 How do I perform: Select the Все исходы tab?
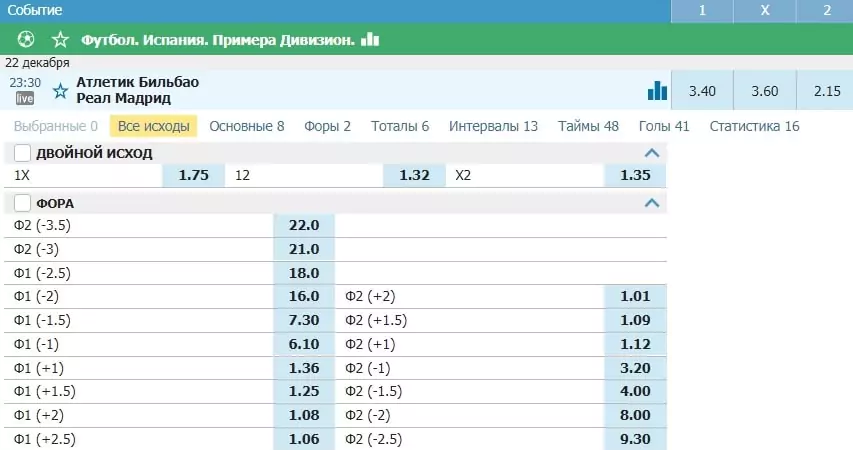click(153, 126)
